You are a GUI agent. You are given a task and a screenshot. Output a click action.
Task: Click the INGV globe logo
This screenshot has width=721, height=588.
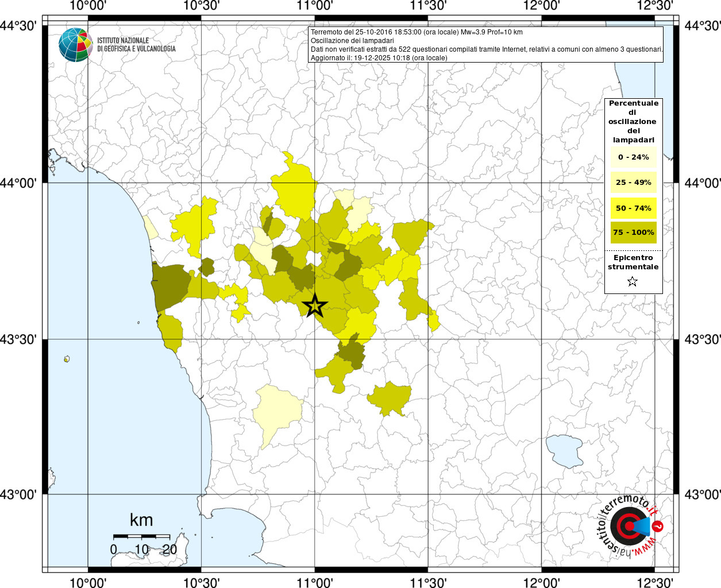coord(75,45)
